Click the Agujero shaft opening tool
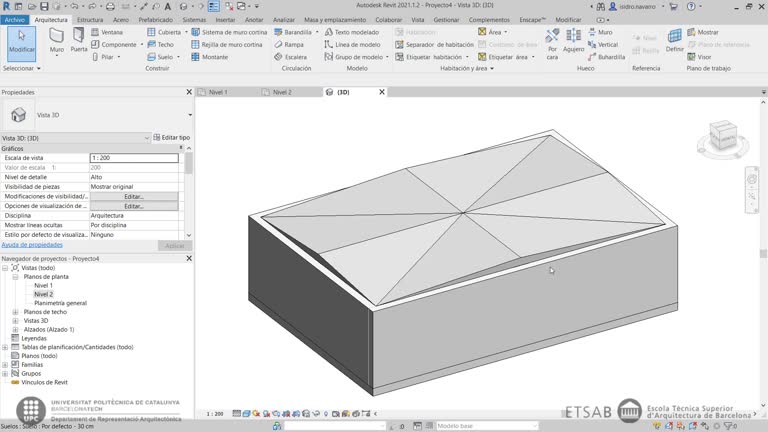The height and width of the screenshot is (432, 768). coord(573,40)
